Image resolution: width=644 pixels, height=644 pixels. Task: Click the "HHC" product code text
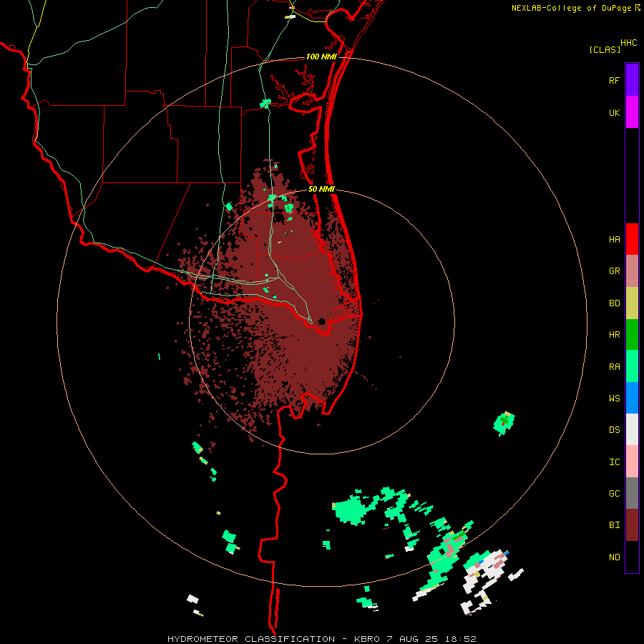pyautogui.click(x=629, y=43)
